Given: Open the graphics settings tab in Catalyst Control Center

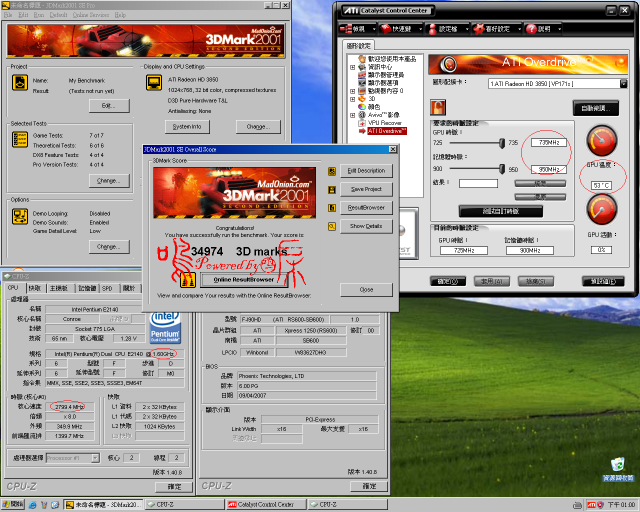Looking at the screenshot, I should [358, 46].
